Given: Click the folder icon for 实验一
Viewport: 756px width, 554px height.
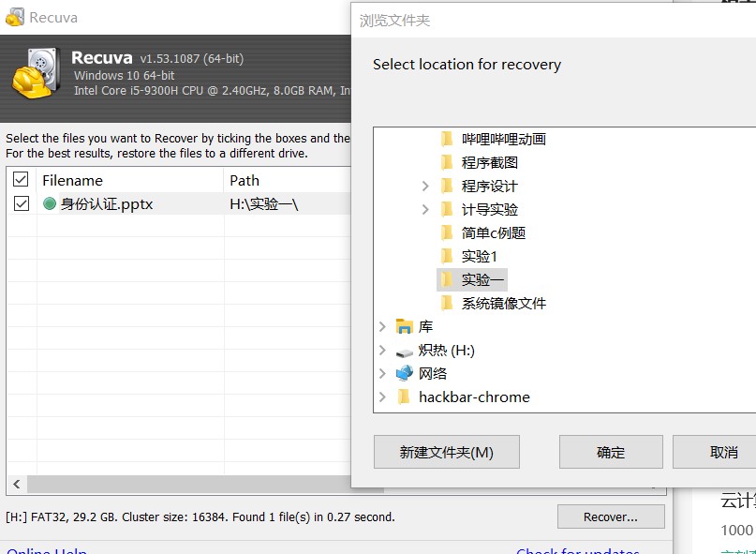Looking at the screenshot, I should (x=447, y=280).
